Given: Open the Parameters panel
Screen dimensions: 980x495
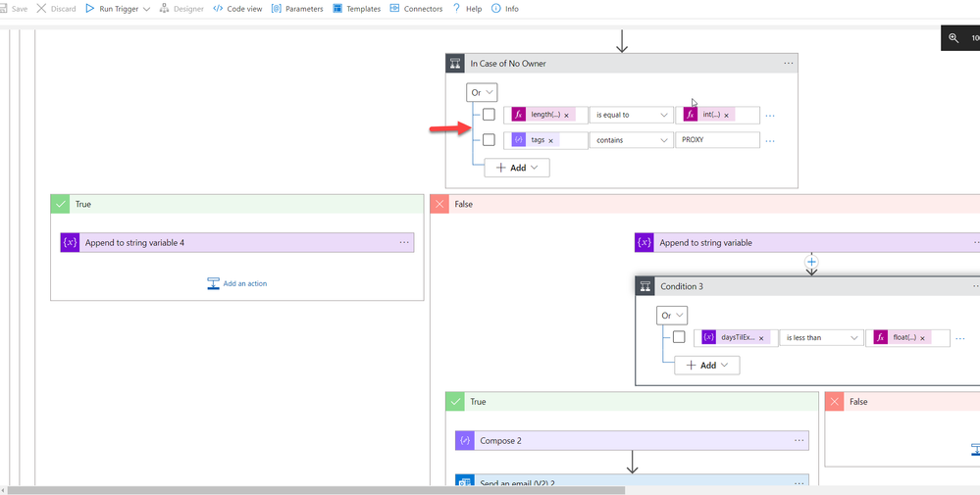Looking at the screenshot, I should [297, 9].
